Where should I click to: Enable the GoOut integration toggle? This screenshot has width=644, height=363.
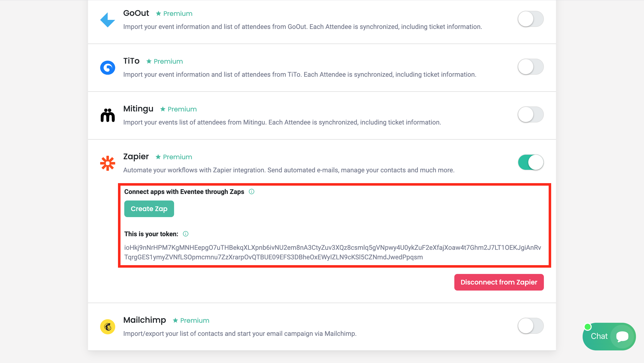point(531,19)
